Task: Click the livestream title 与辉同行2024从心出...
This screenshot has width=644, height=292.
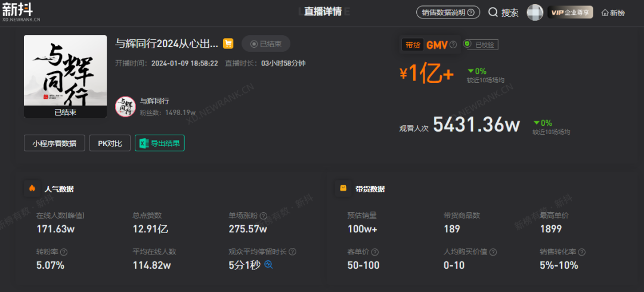Action: [x=168, y=44]
